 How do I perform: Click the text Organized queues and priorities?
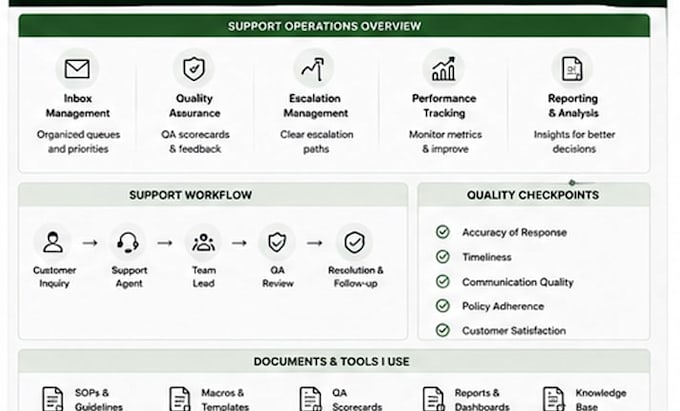tap(78, 142)
